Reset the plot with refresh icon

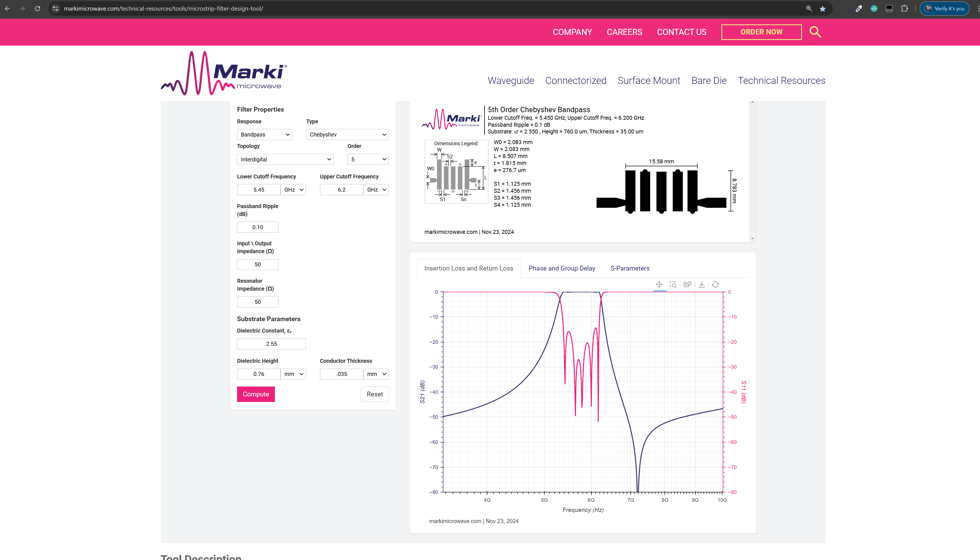(x=715, y=285)
